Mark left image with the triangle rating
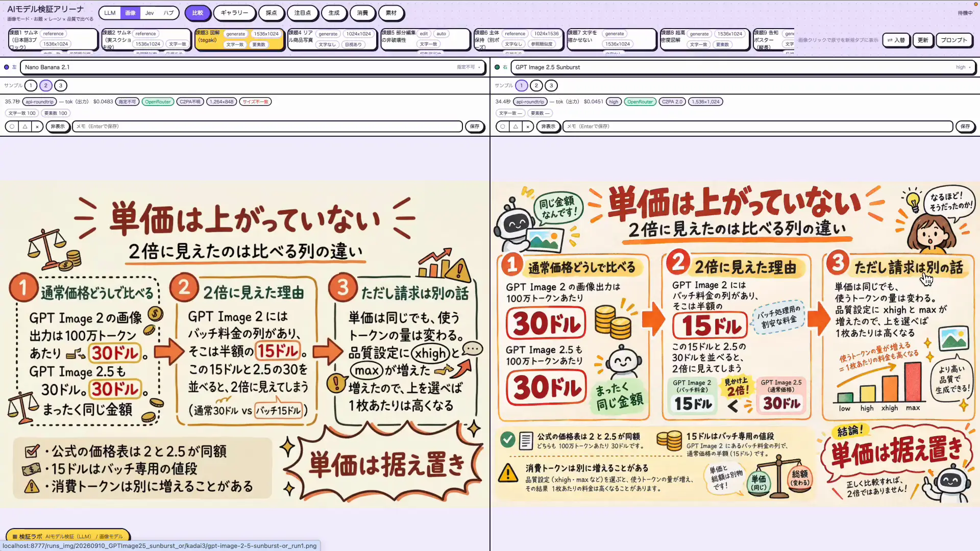 (x=24, y=127)
